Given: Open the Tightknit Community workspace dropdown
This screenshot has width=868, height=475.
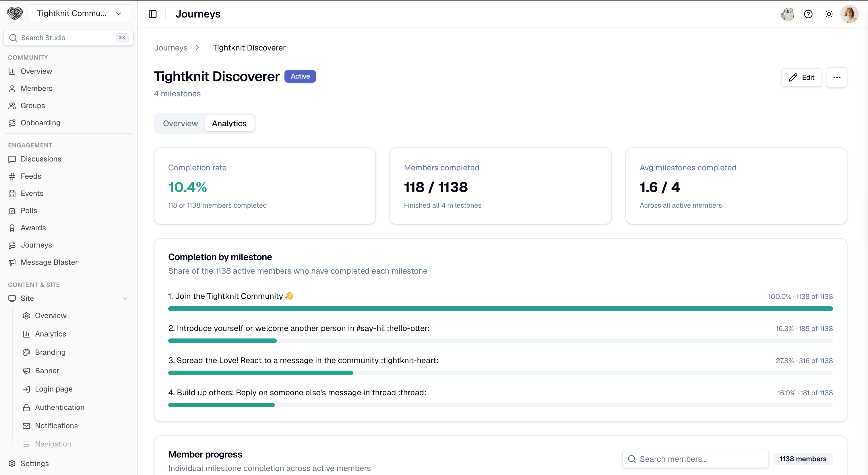Looking at the screenshot, I should [79, 13].
